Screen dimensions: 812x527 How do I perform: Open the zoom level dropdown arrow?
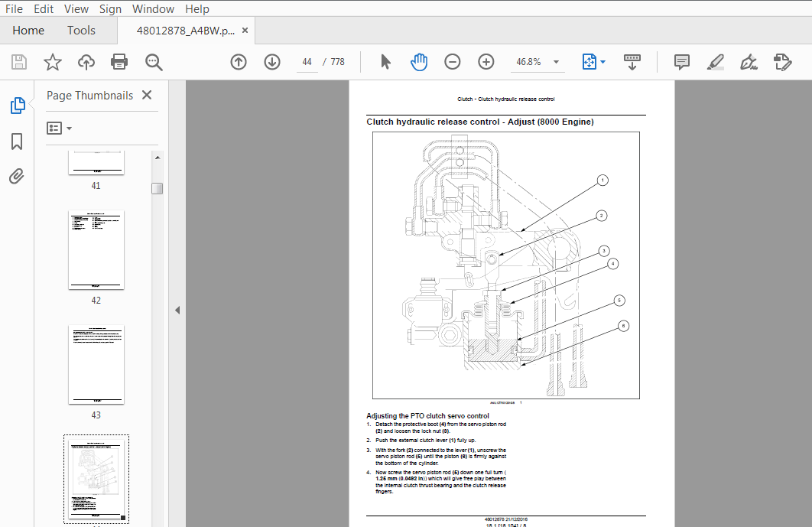click(x=556, y=62)
